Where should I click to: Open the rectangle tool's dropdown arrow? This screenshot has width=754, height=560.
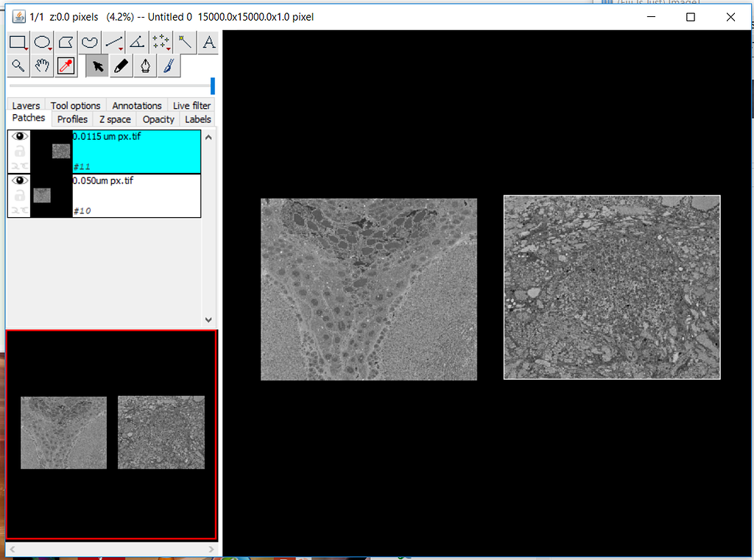click(x=25, y=49)
